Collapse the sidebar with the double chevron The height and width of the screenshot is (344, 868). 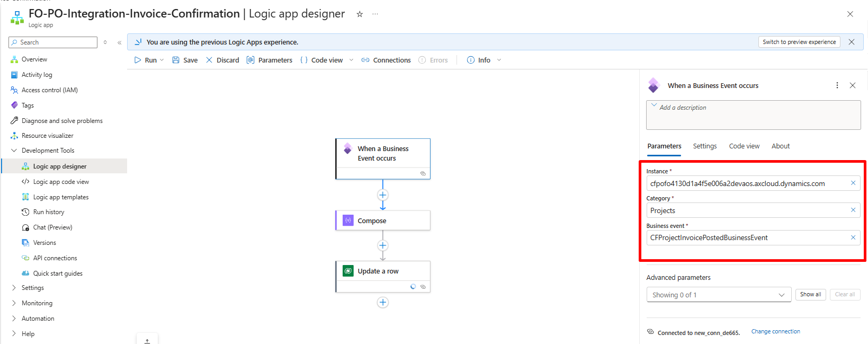pos(119,42)
